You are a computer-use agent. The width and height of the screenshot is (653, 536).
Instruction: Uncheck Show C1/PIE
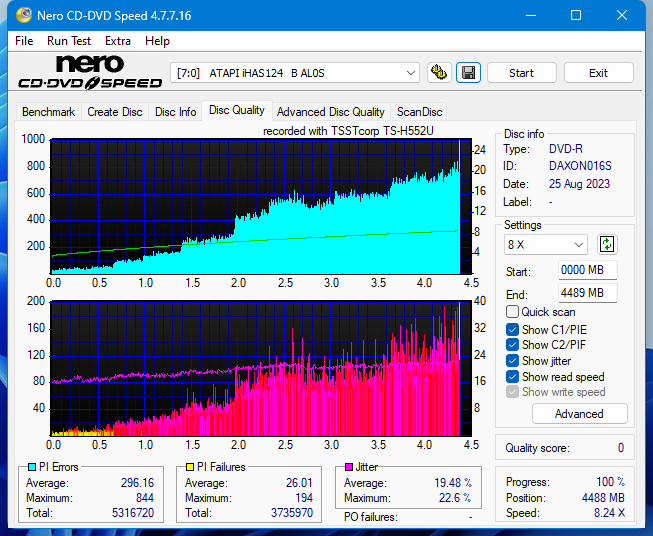click(x=512, y=329)
